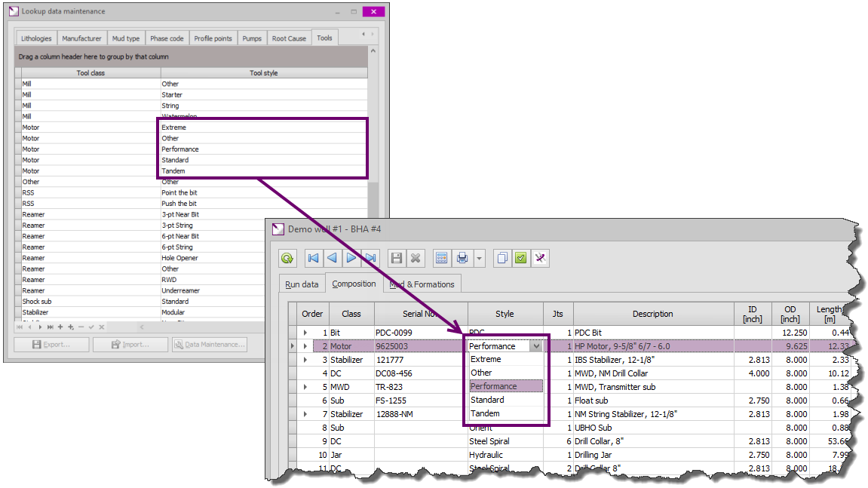Click the save floppy disk icon

[397, 259]
